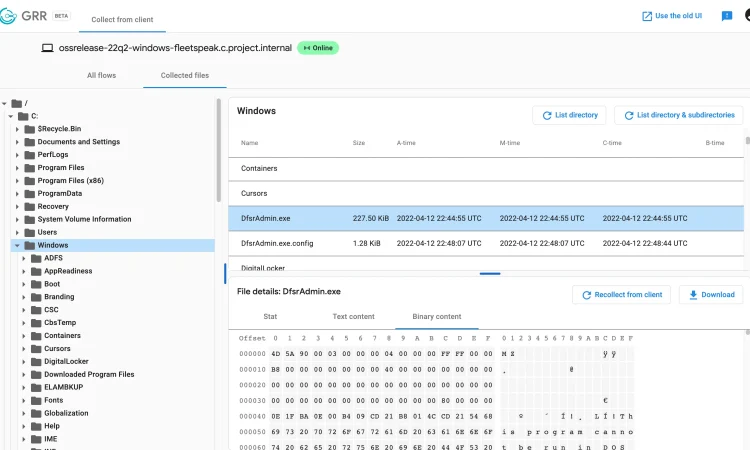
Task: Click the Size column header
Action: click(359, 143)
